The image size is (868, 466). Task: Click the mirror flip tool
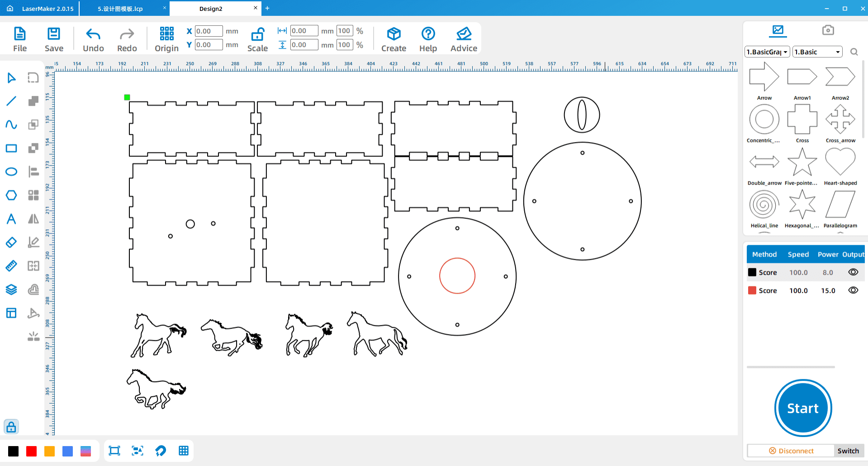(33, 219)
